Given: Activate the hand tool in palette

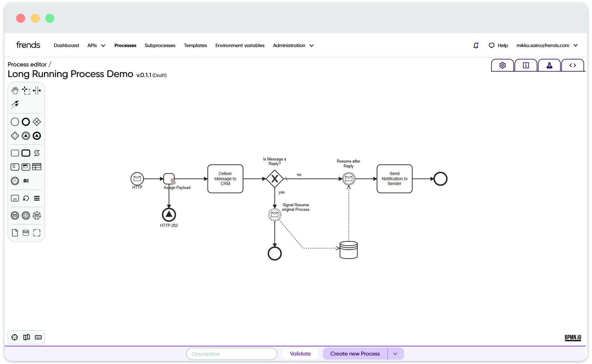Looking at the screenshot, I should click(x=15, y=90).
